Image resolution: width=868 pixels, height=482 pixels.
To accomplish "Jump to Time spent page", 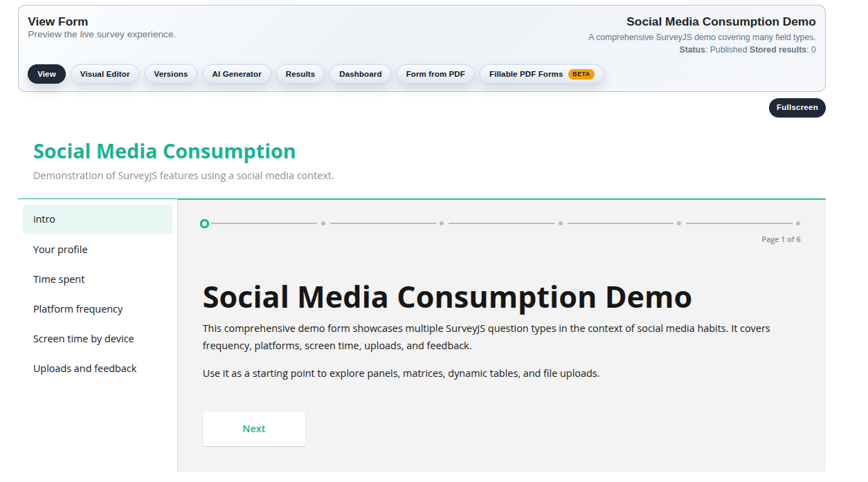I will pos(59,279).
